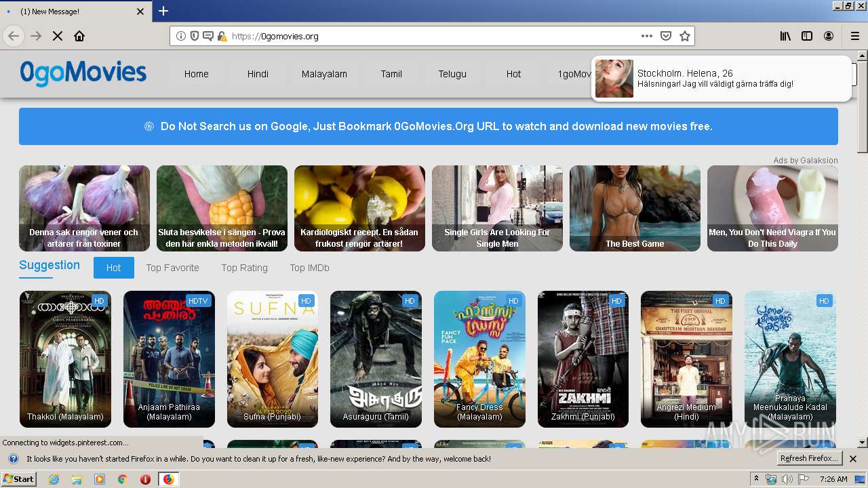This screenshot has width=868, height=488.
Task: Click the taskbar clock showing 7:26 AM
Action: (x=833, y=479)
